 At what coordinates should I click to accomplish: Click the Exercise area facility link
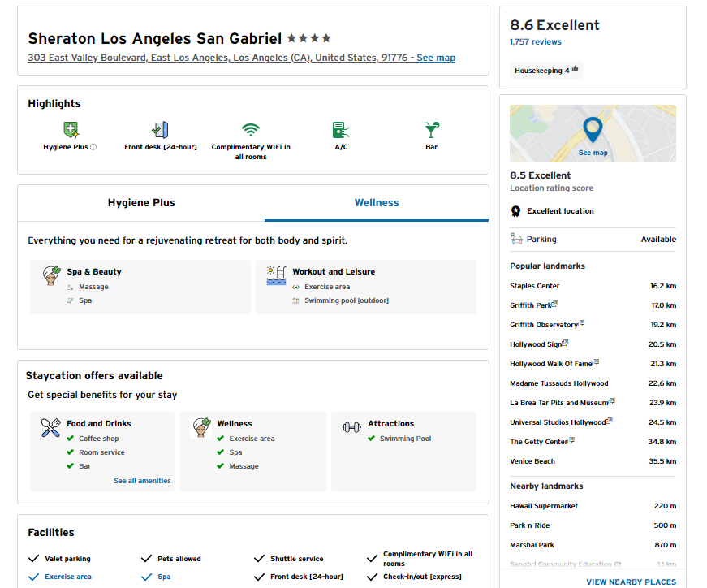[x=68, y=577]
